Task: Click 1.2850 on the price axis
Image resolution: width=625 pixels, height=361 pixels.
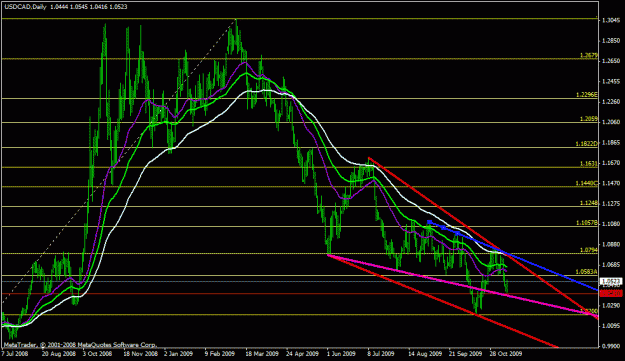Action: tap(611, 40)
